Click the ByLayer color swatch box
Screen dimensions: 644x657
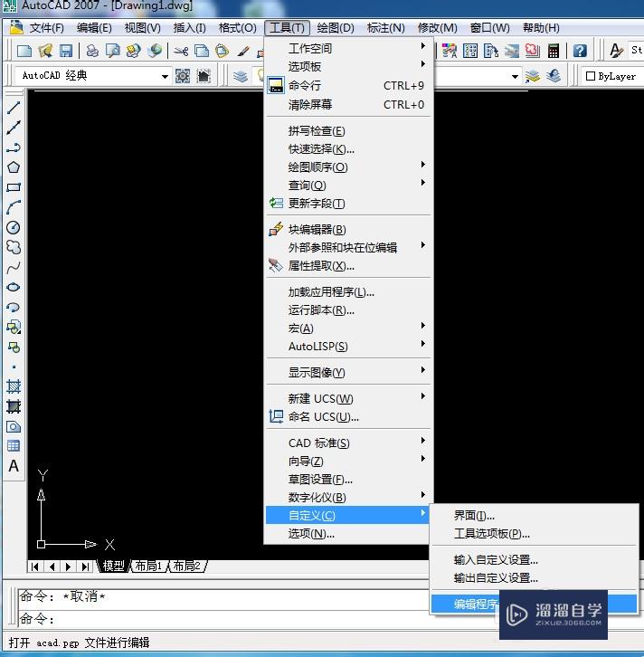(x=591, y=76)
